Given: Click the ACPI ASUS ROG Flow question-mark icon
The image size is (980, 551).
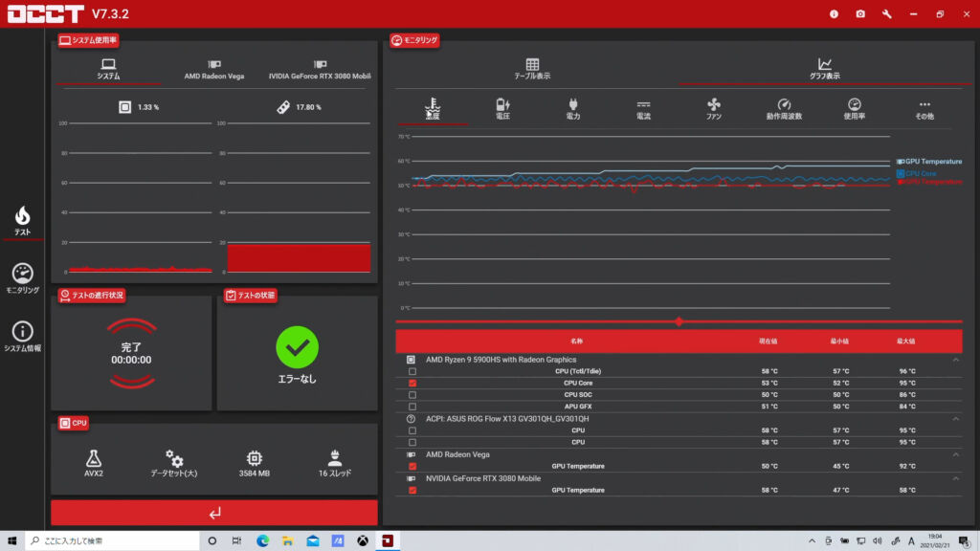Looking at the screenshot, I should click(411, 419).
